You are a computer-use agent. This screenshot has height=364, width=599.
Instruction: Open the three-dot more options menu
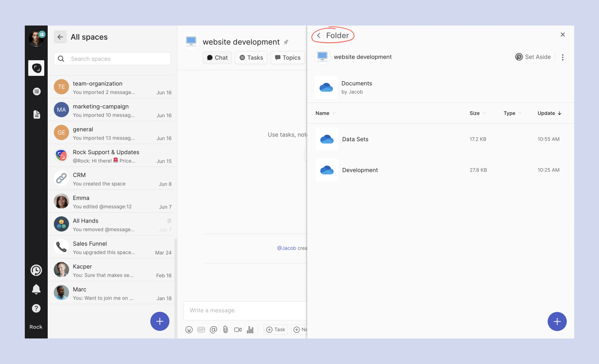(562, 57)
